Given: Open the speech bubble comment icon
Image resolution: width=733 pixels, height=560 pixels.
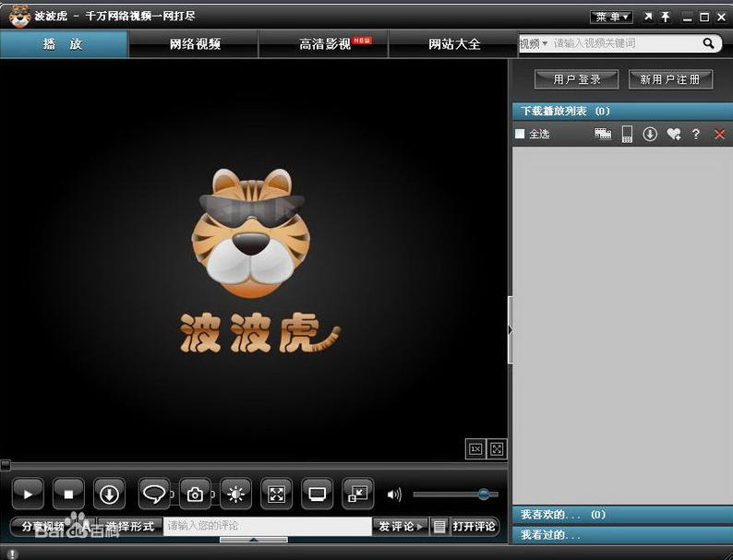Looking at the screenshot, I should (154, 494).
